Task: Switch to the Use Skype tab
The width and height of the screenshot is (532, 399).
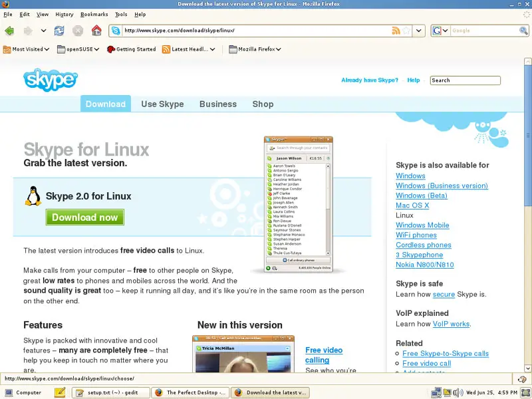Action: (x=162, y=104)
